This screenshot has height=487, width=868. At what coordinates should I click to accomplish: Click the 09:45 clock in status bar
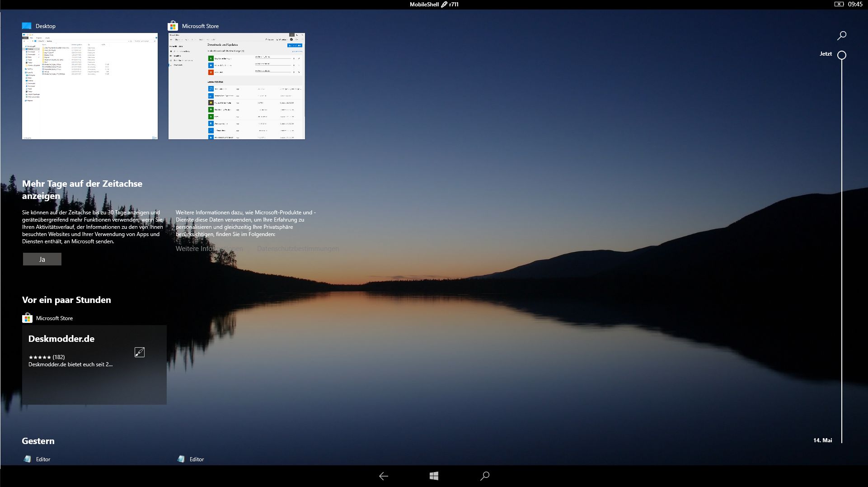(855, 4)
